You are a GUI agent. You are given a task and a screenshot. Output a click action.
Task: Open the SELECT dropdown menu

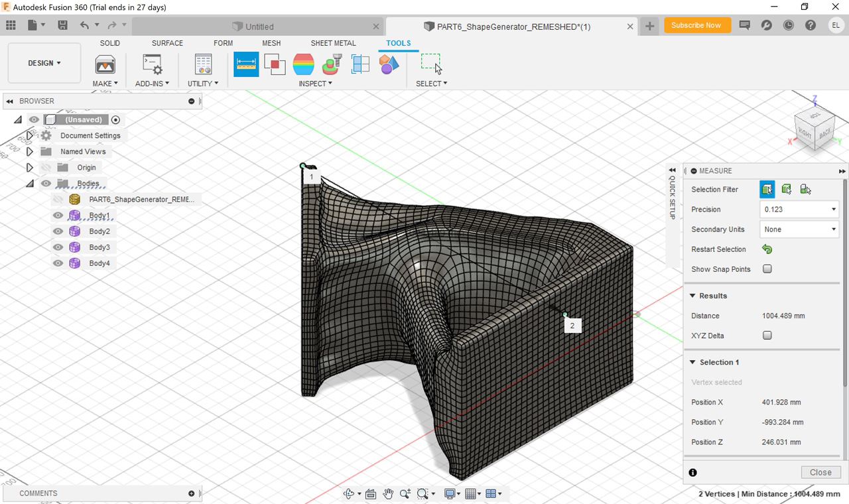(x=431, y=84)
